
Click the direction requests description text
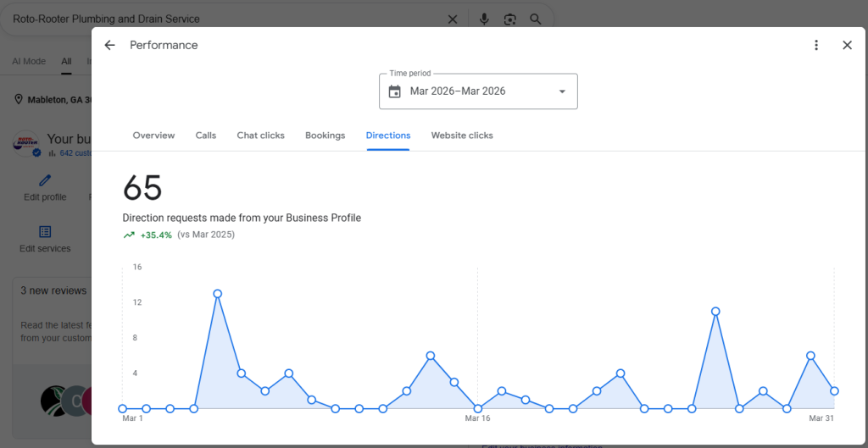[242, 218]
